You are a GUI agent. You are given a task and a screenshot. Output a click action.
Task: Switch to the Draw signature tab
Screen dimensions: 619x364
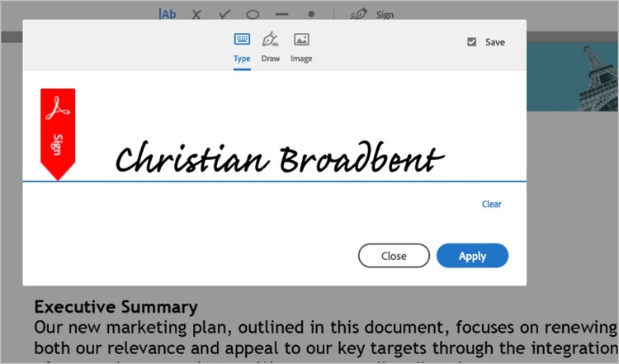pos(271,48)
